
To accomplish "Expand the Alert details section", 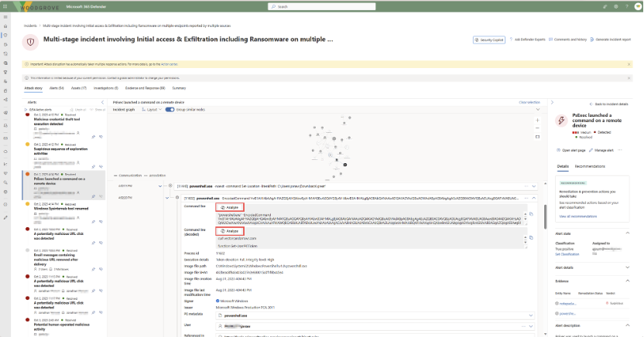I will [x=628, y=267].
